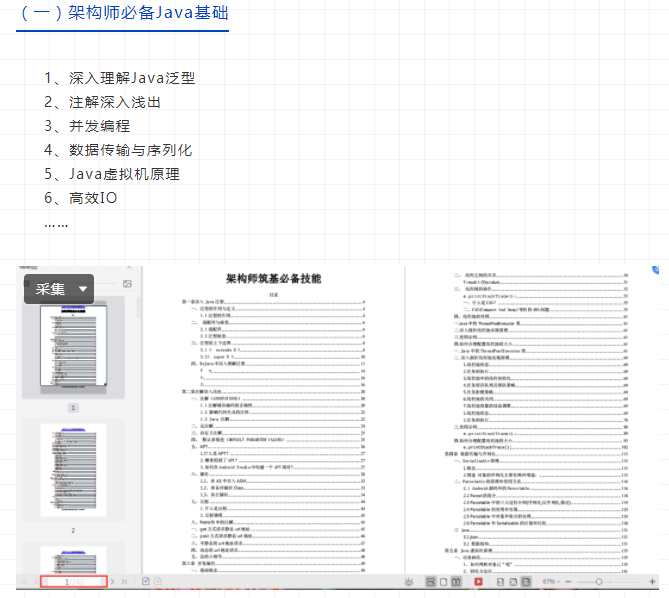Viewport: 669px width, 598px height.
Task: Click heading （一）架构师必备Java基础
Action: [123, 13]
